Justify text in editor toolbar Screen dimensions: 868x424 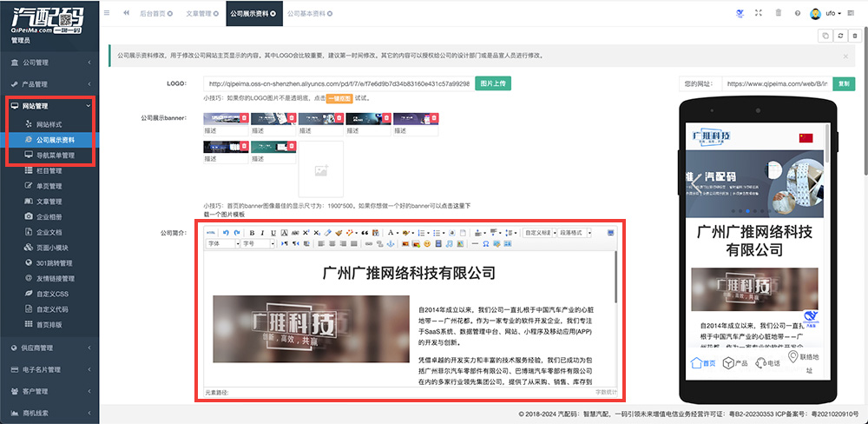[354, 244]
